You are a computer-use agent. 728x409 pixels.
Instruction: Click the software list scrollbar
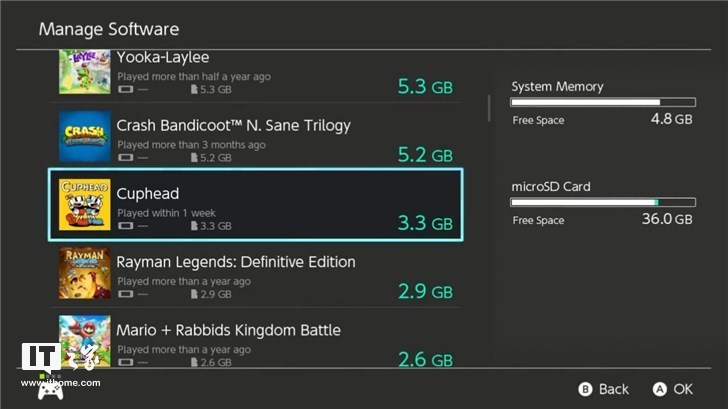[x=489, y=106]
